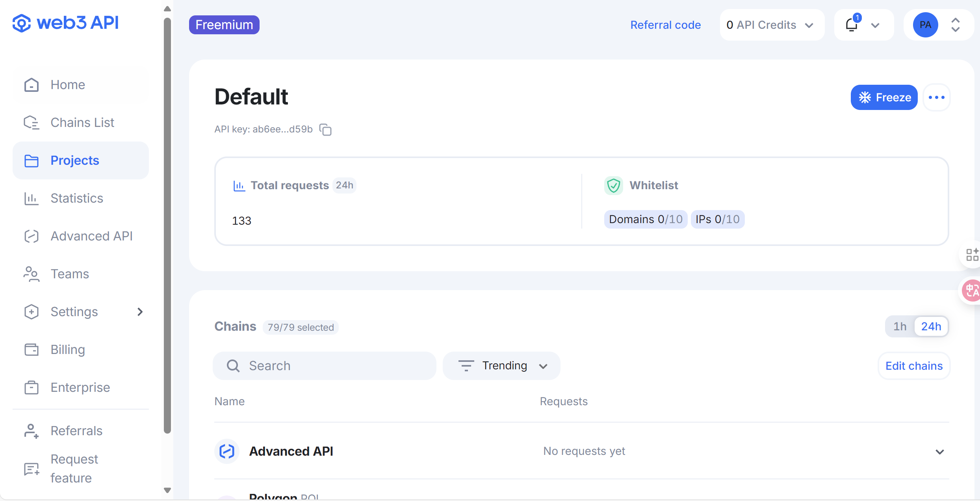Click the widget grid icon on right edge
980x501 pixels.
tap(972, 255)
